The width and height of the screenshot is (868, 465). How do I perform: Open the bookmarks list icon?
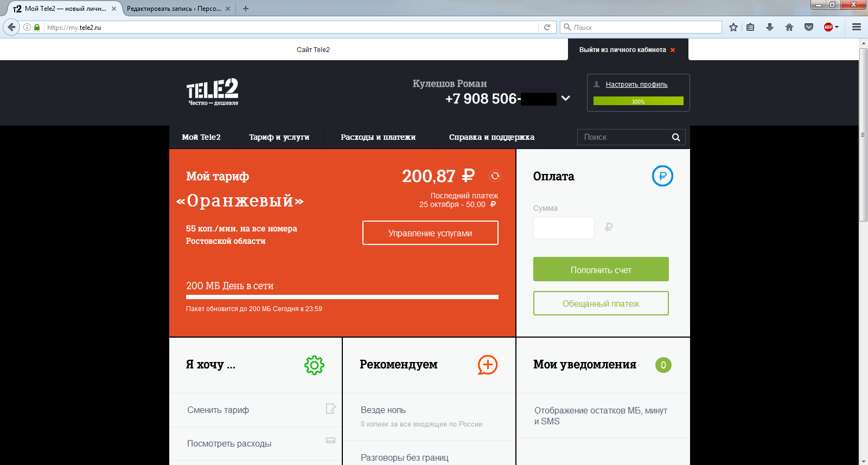(750, 27)
